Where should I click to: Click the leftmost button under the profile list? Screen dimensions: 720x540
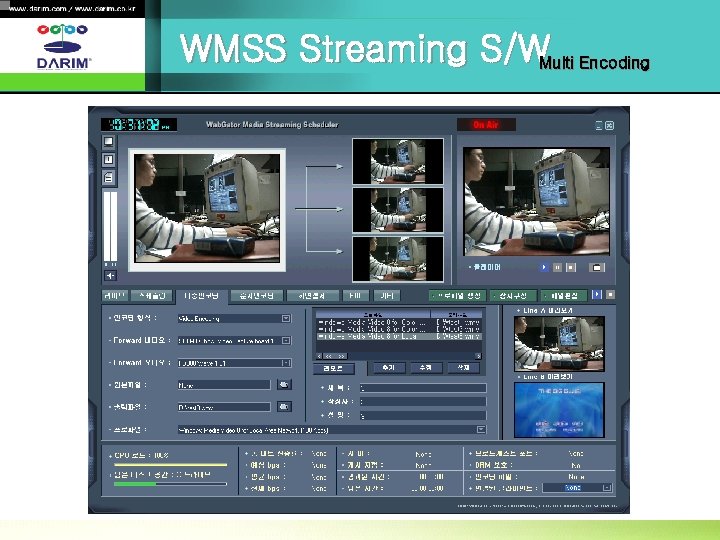pos(334,368)
